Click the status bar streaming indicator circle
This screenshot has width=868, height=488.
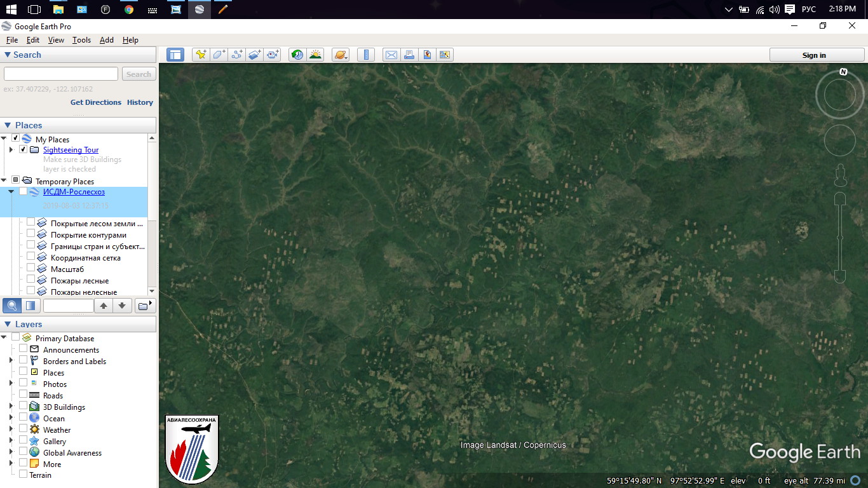pyautogui.click(x=856, y=481)
